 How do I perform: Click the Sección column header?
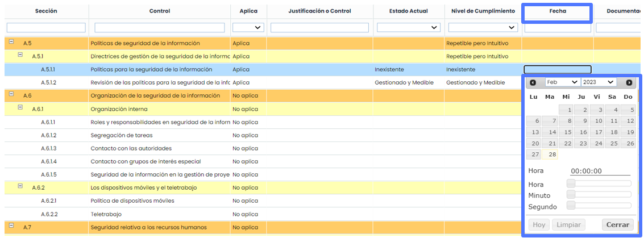point(45,11)
